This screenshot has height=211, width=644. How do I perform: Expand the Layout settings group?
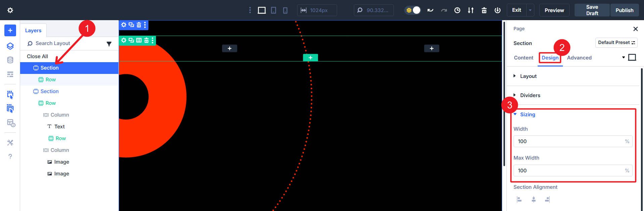coord(528,76)
